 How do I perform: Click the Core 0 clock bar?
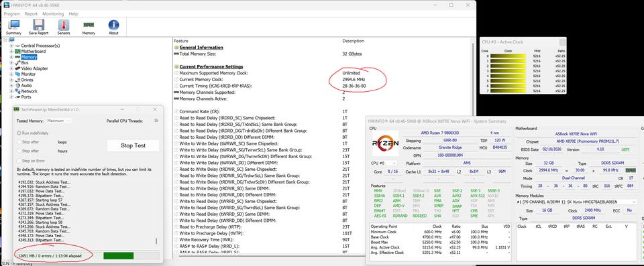point(508,56)
